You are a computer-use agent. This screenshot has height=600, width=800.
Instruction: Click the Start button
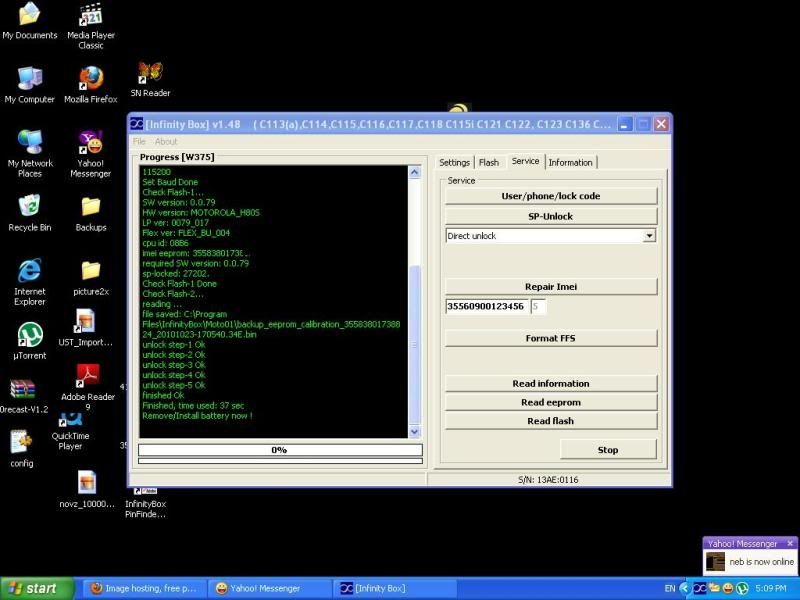(x=36, y=588)
